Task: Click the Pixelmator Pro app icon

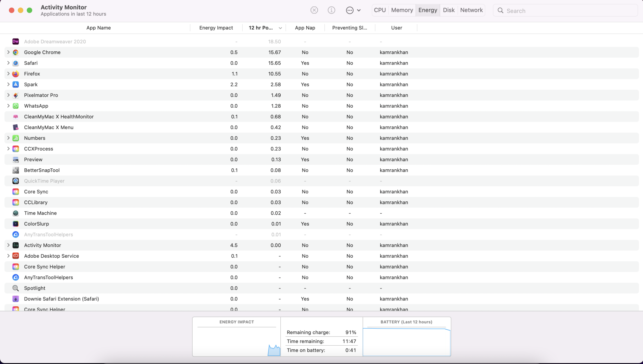Action: coord(15,95)
